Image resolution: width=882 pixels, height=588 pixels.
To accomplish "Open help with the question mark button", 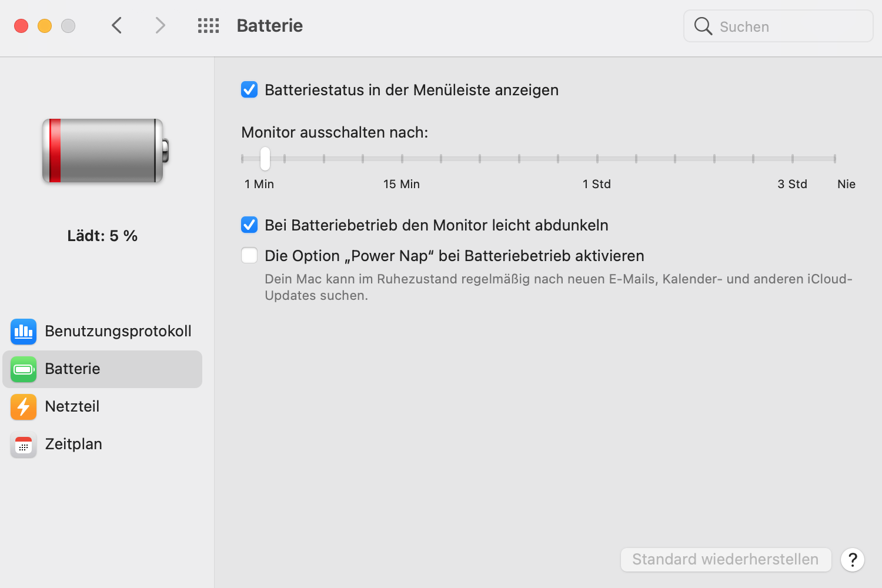I will (x=852, y=560).
